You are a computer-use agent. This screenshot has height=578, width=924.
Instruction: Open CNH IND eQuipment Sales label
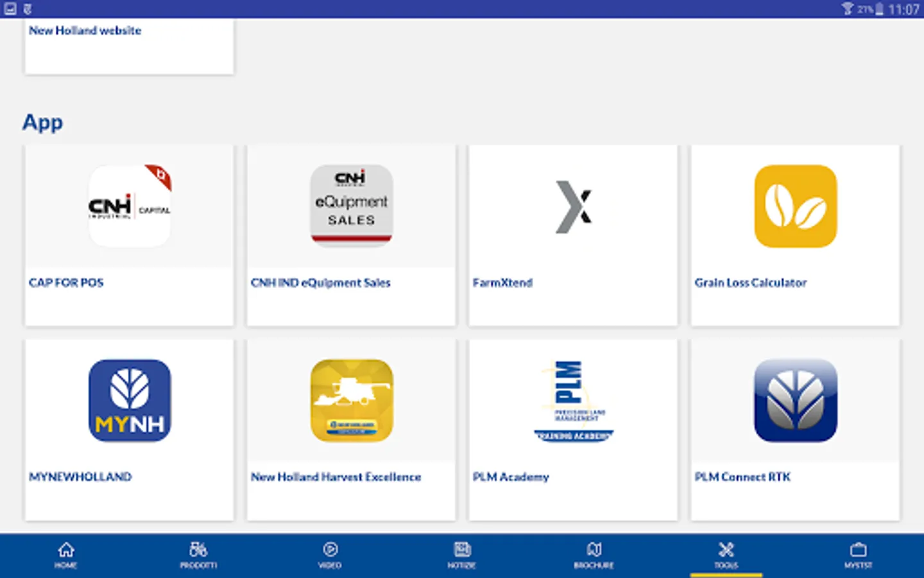pyautogui.click(x=320, y=283)
